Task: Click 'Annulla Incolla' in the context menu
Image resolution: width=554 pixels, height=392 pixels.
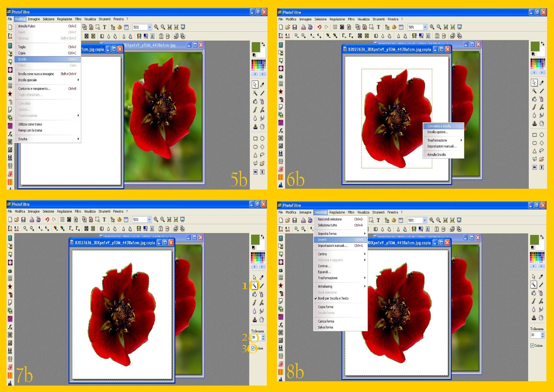Action: pos(436,155)
